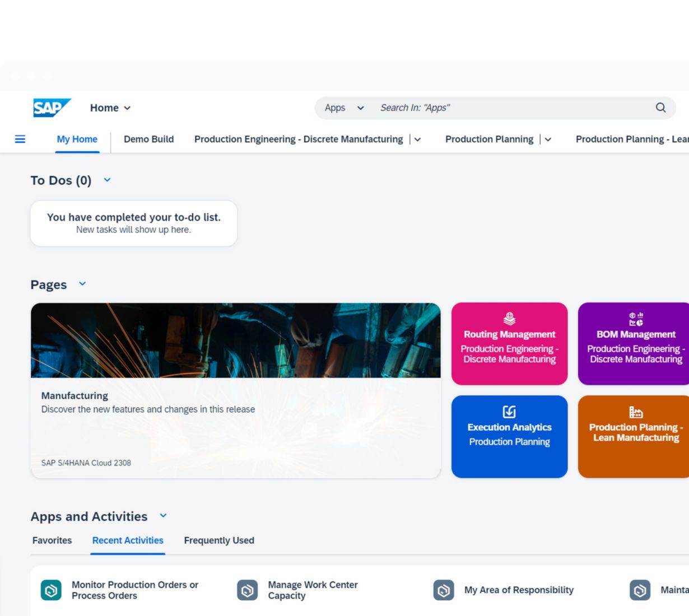Select the Frequently Used tab
Screen dimensions: 689x616
[219, 540]
